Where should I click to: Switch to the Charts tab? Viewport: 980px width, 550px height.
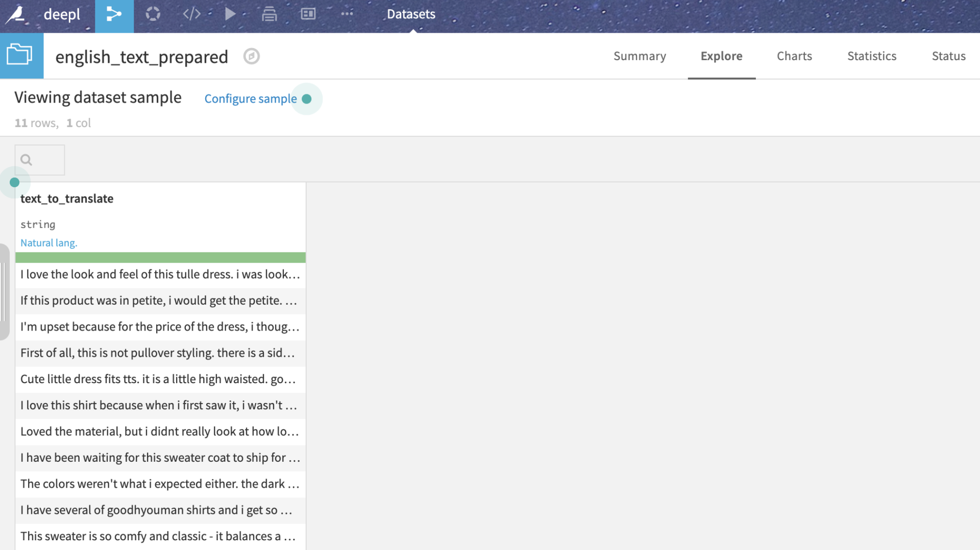click(794, 56)
